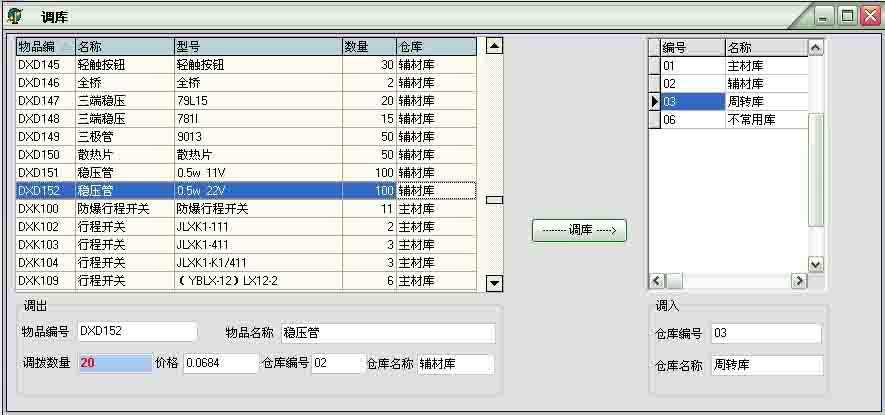
Task: Click the app icon in title bar
Action: point(15,16)
